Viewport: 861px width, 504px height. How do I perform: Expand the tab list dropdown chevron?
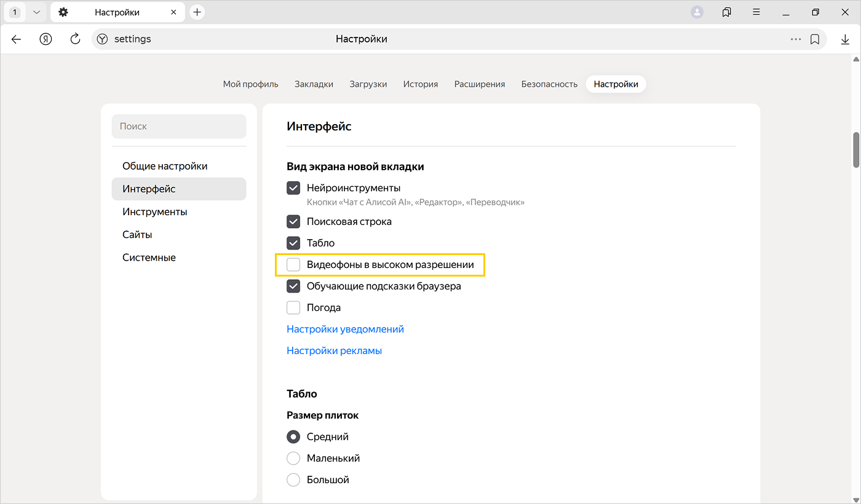pos(36,12)
